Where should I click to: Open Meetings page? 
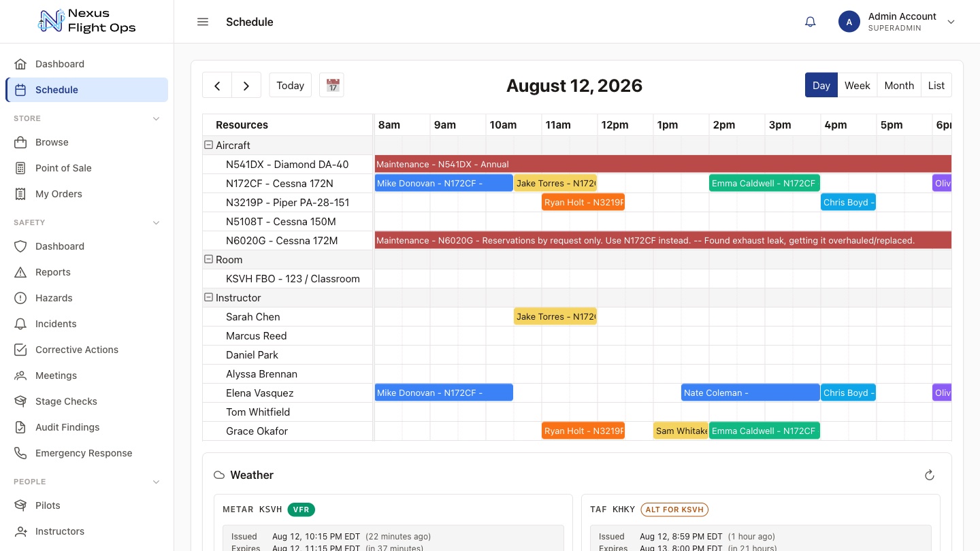point(86,375)
